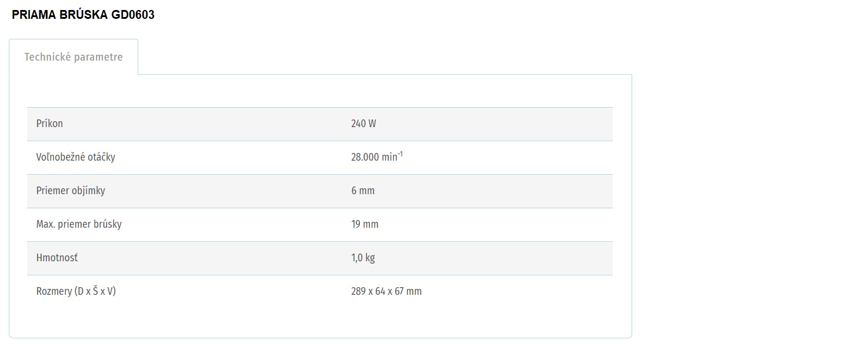
Task: Select the 240 W value
Action: [x=363, y=124]
